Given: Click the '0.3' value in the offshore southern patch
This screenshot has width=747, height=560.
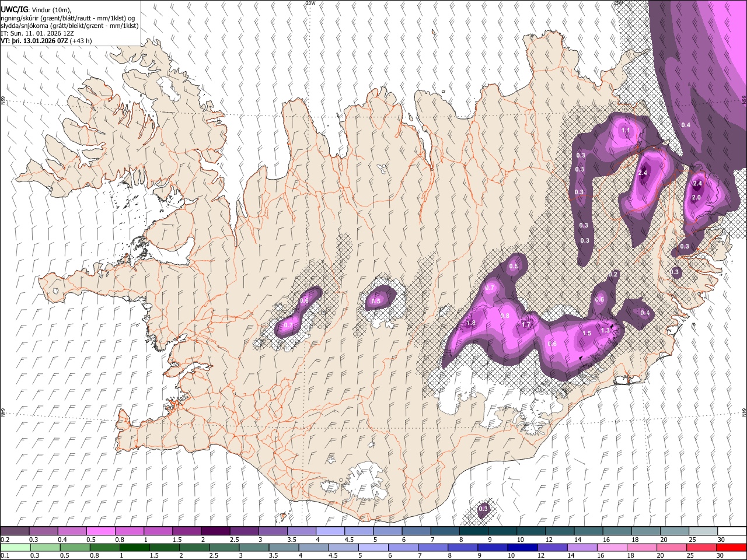Looking at the screenshot, I should click(483, 509).
